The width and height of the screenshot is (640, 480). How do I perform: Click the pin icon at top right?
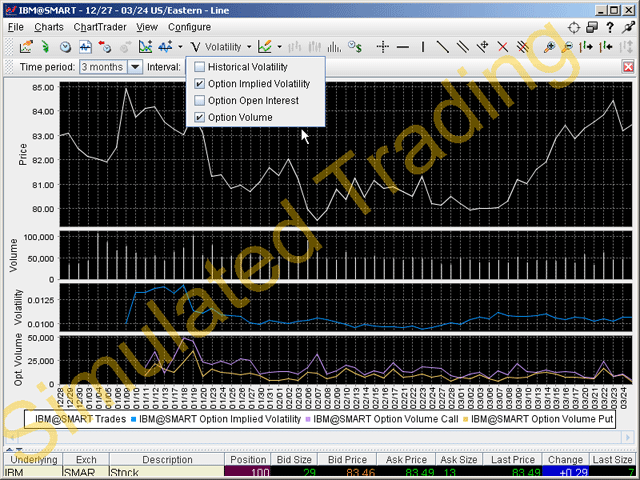point(628,27)
